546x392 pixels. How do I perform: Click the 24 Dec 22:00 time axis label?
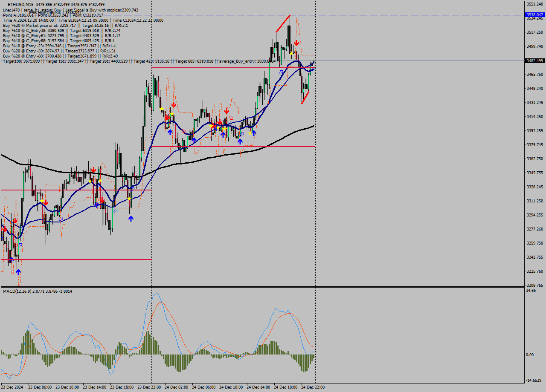[313, 387]
